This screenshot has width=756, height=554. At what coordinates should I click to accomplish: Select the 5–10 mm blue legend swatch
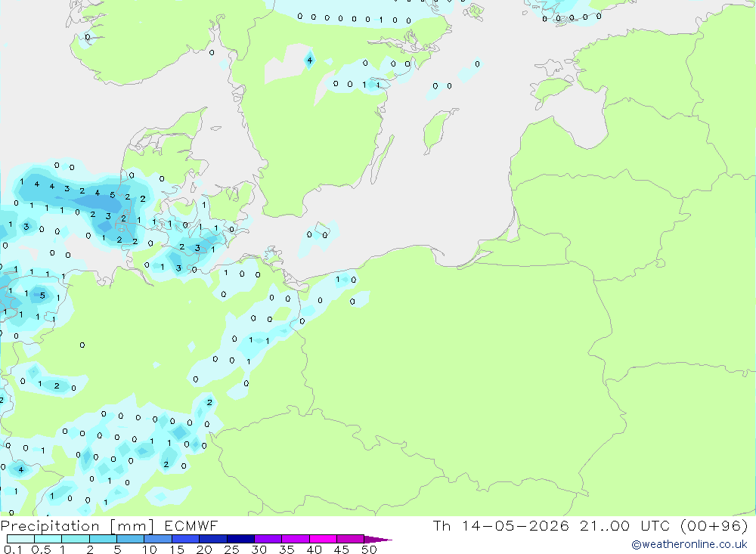pos(131,539)
